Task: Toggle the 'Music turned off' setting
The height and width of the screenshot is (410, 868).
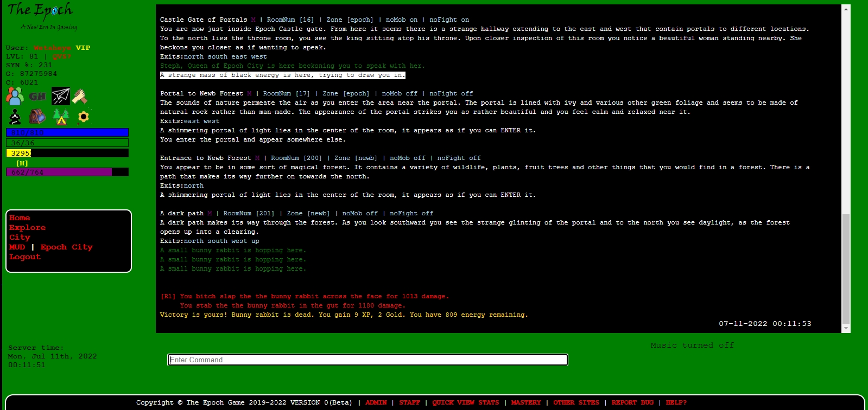Action: [692, 345]
